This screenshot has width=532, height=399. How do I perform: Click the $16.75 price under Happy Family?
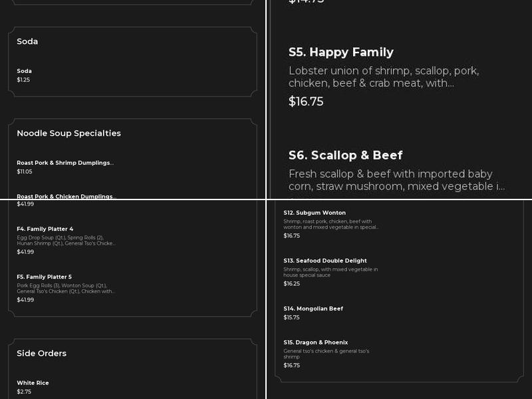tap(306, 102)
